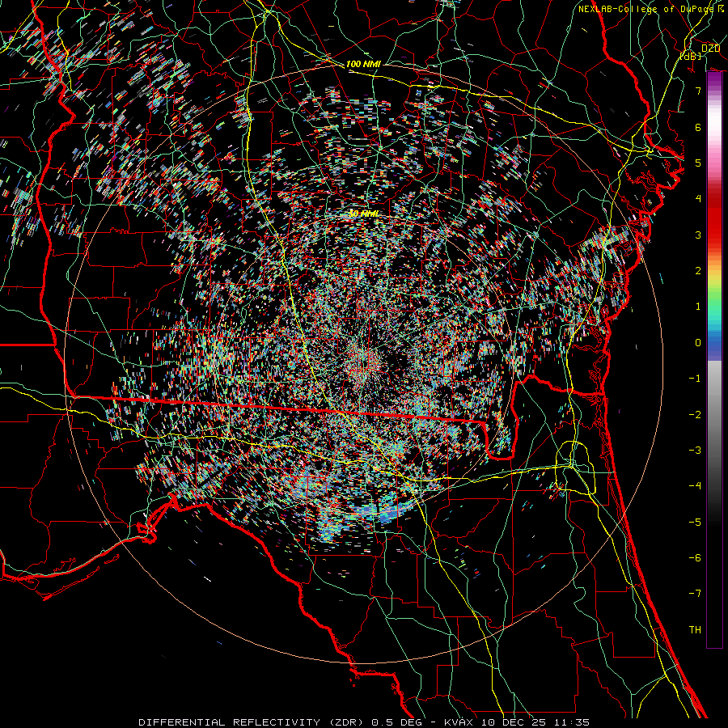Click the 3 tick label on the scale
Image resolution: width=728 pixels, height=728 pixels.
(x=698, y=235)
